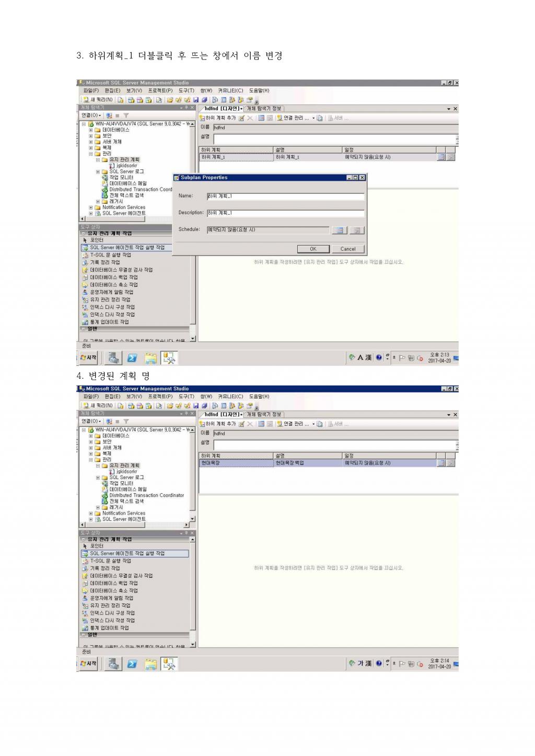Select SQL Server 에이전트 작업 실행 작업 in step 4 toolbox

click(135, 553)
